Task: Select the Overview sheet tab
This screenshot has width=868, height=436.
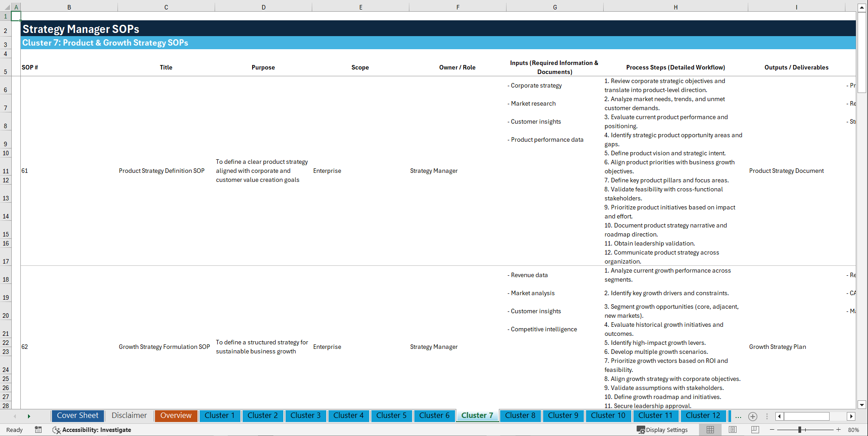Action: pos(176,416)
